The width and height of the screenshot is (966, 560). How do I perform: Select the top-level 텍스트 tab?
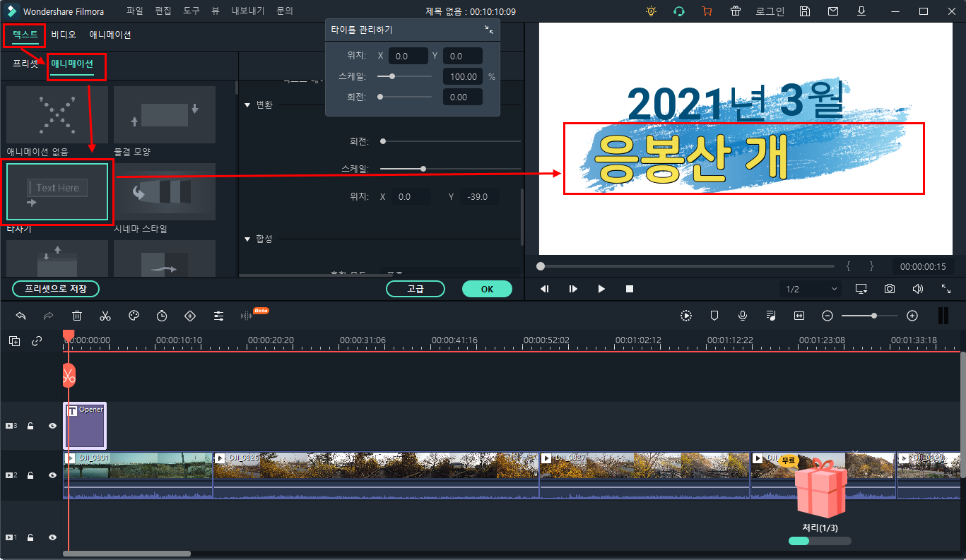(25, 35)
